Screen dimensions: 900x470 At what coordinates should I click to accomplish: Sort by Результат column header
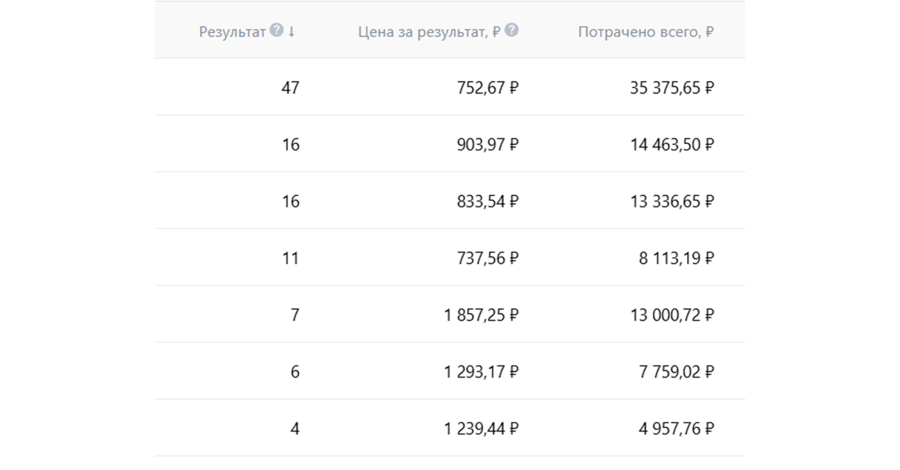tap(232, 32)
